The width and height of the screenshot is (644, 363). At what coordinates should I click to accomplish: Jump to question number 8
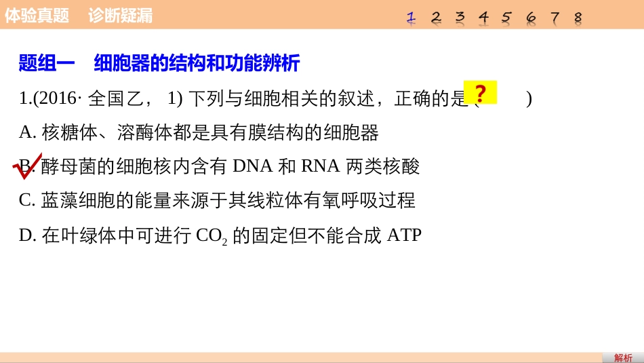578,18
